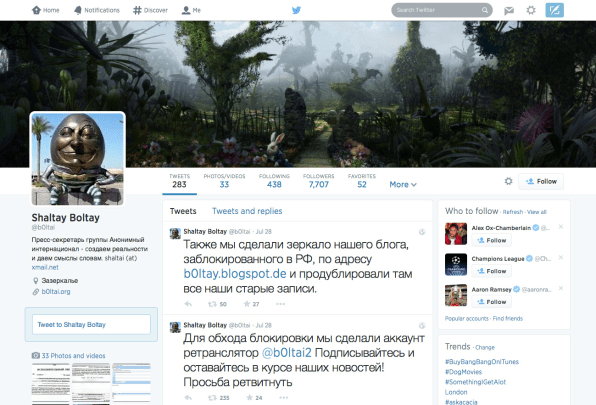Open more options on first tweet
The image size is (596, 405).
coord(281,304)
